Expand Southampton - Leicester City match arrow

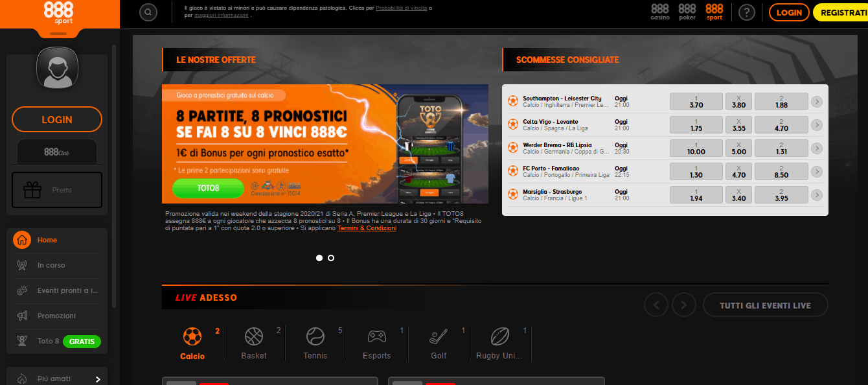pyautogui.click(x=817, y=102)
